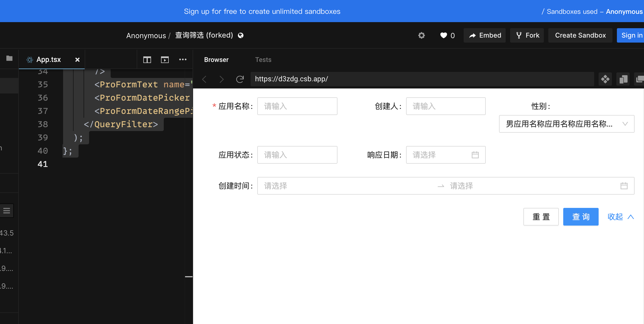Image resolution: width=644 pixels, height=324 pixels.
Task: Open the sandbox settings gear icon
Action: click(421, 35)
